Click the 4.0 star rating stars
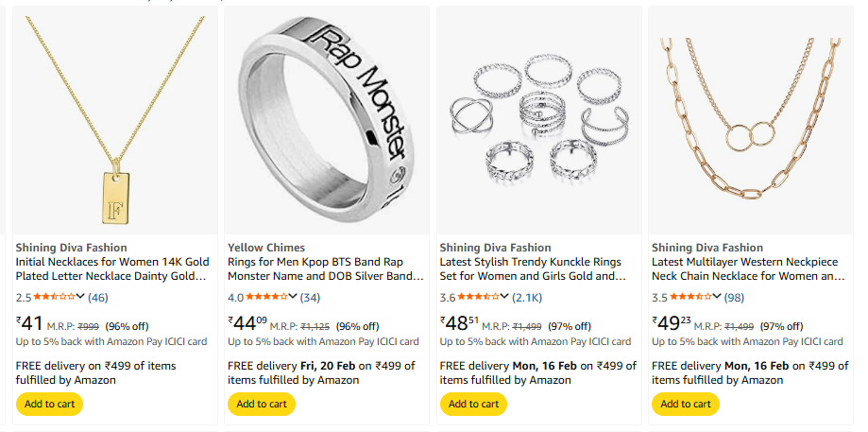 [266, 297]
